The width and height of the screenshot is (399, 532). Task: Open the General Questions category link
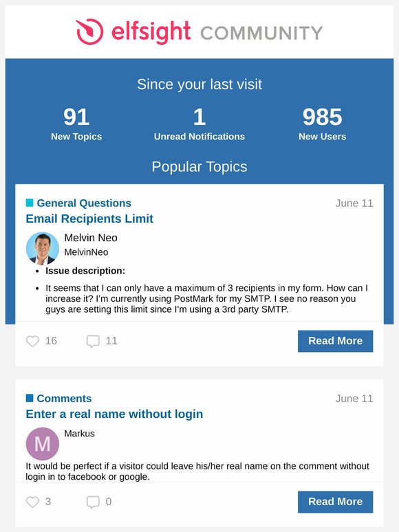[84, 203]
